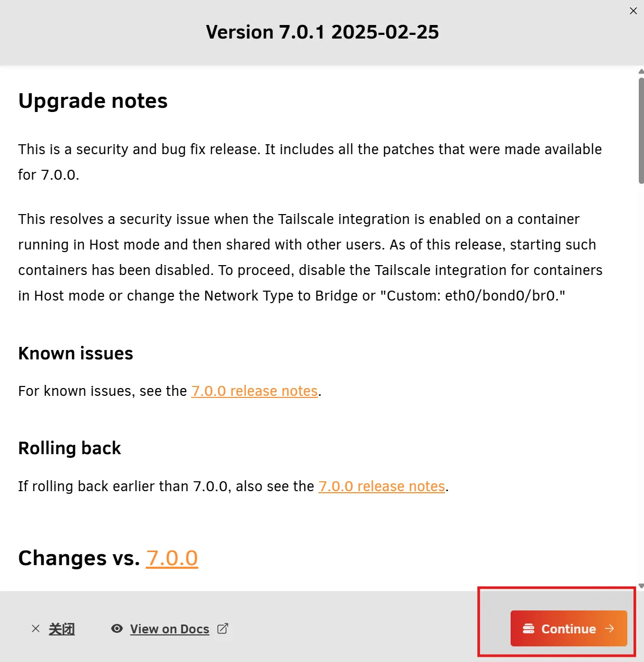Follow the 7.0.0 link in Changes vs. heading
644x662 pixels.
[x=172, y=558]
